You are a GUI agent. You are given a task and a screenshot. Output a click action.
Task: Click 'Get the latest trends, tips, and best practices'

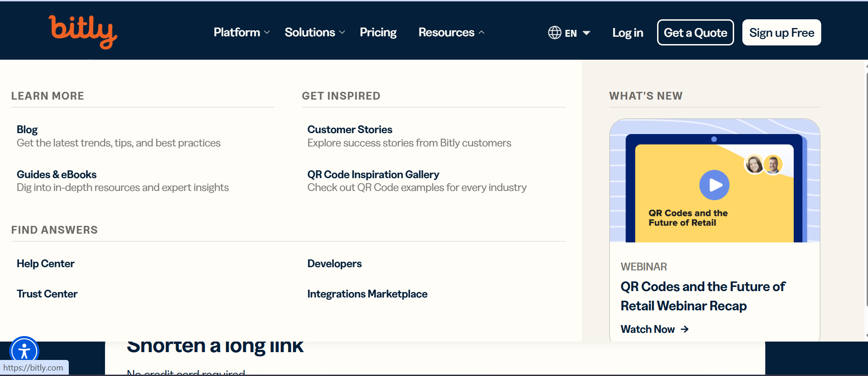(x=118, y=143)
